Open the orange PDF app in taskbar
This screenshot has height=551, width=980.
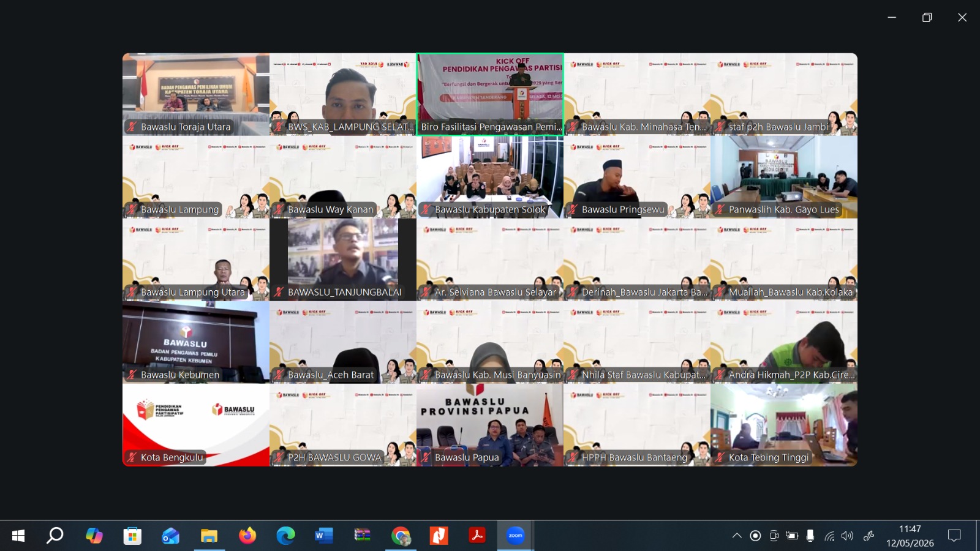point(439,536)
